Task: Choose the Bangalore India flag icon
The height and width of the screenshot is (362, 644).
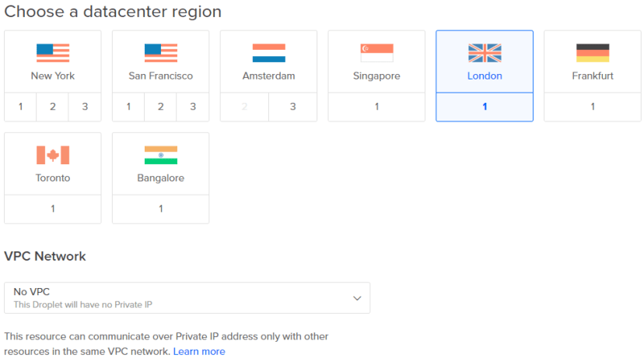Action: pyautogui.click(x=161, y=155)
